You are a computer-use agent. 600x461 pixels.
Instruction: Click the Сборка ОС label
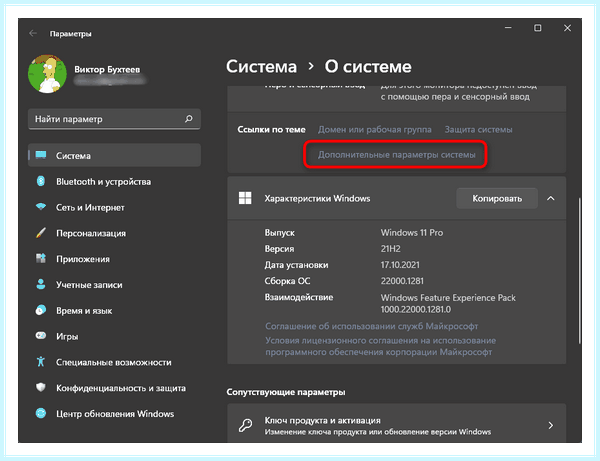pyautogui.click(x=287, y=281)
